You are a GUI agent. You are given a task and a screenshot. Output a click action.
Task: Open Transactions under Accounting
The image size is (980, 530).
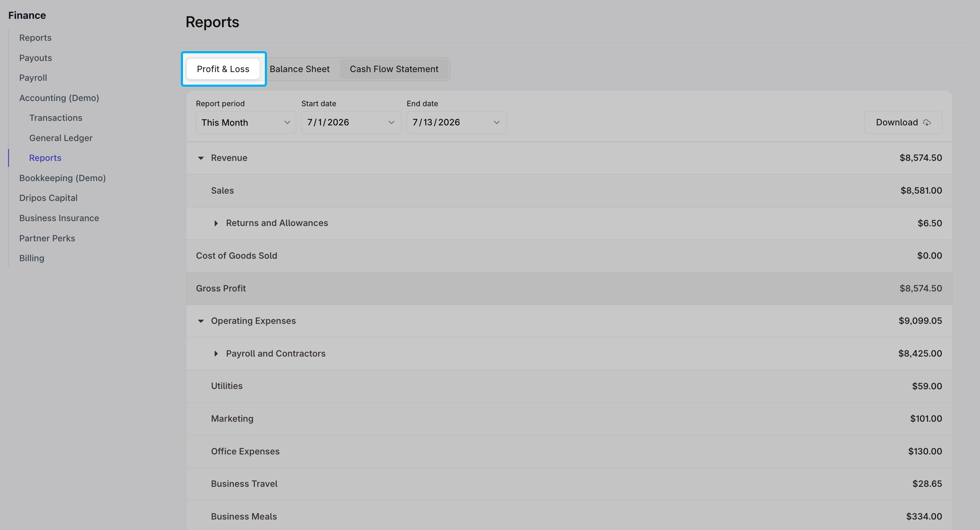[x=55, y=118]
